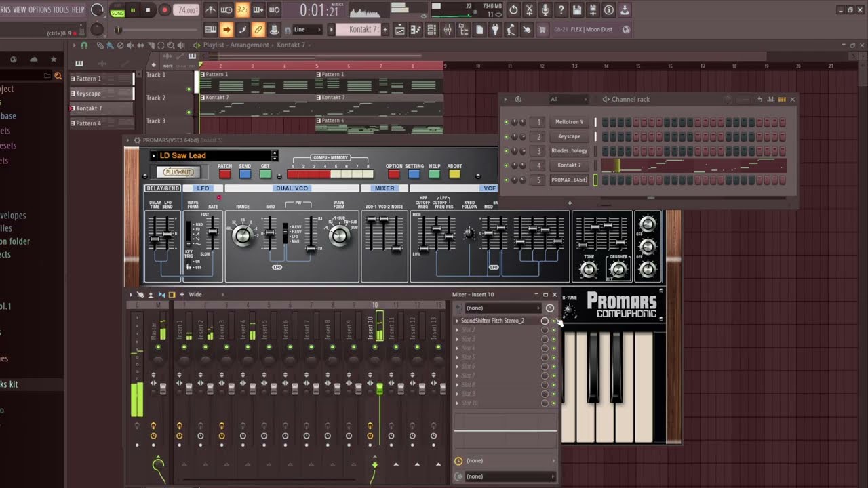The image size is (868, 488).
Task: Toggle the step edit arrow icon
Action: pyautogui.click(x=226, y=30)
